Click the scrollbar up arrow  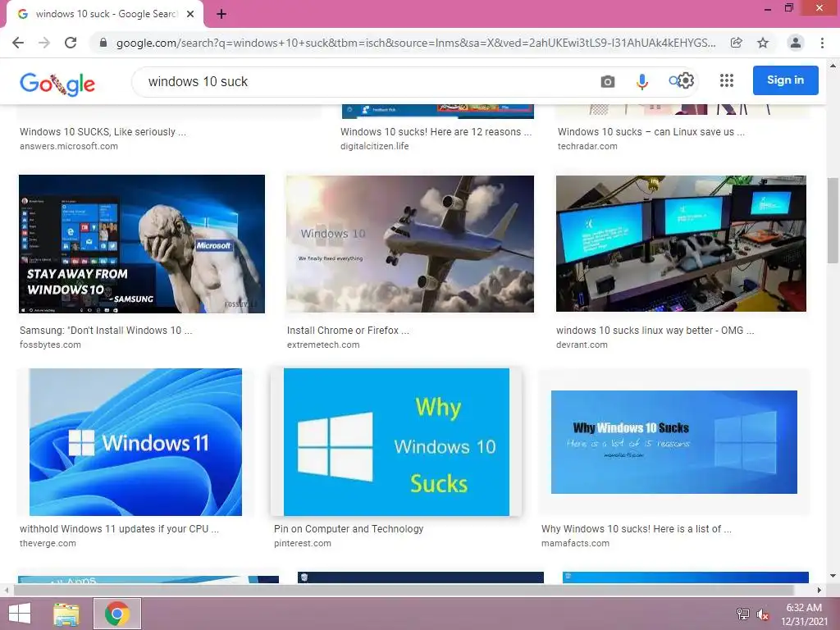click(833, 66)
